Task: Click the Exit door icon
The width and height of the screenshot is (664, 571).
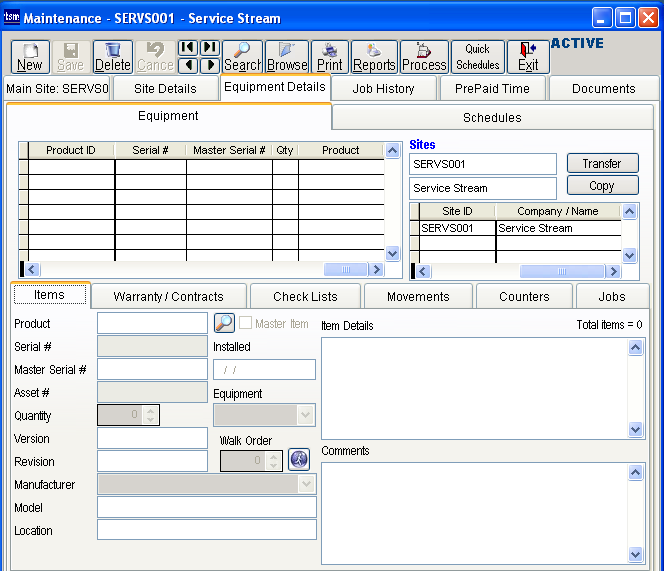Action: click(x=528, y=56)
